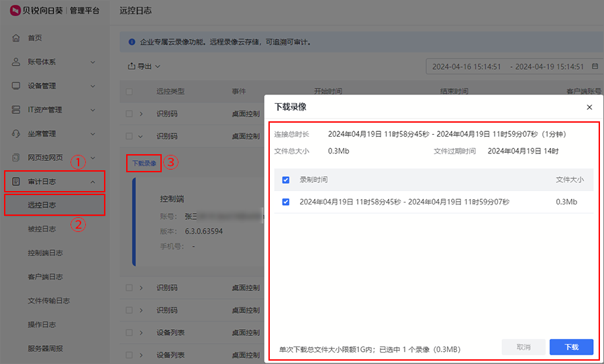Click the blue 下载 button
Screen dimensions: 604x364
[571, 347]
